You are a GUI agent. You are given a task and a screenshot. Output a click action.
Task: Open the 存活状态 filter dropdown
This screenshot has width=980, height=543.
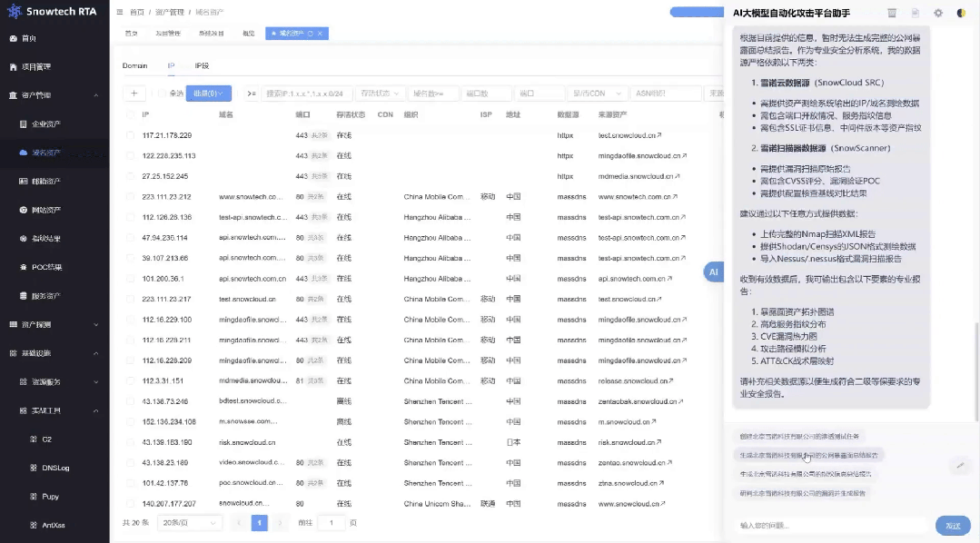380,94
